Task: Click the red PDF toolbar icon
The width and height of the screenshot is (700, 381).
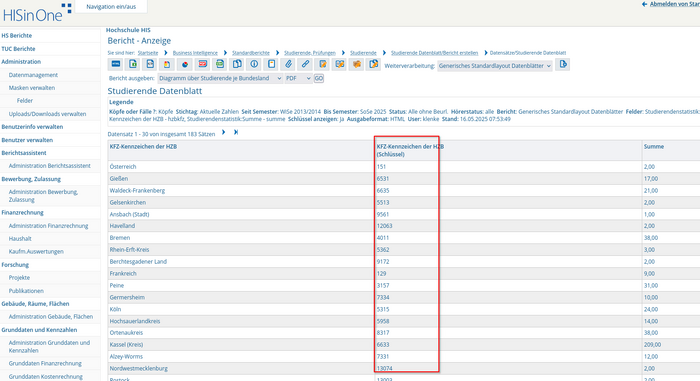Action: pyautogui.click(x=202, y=64)
